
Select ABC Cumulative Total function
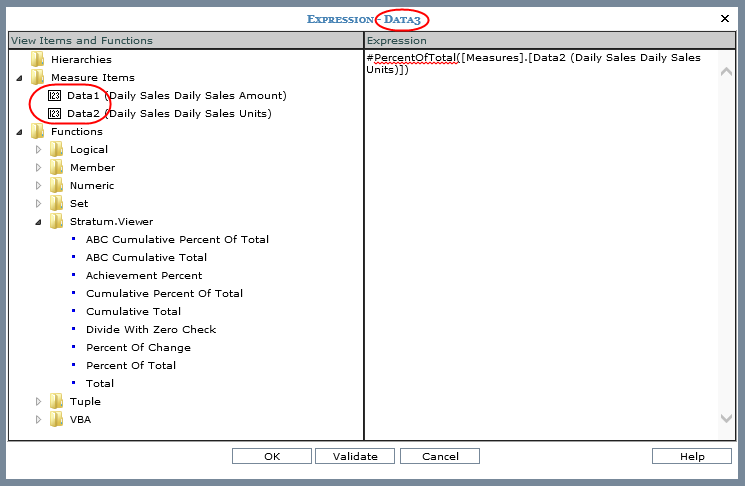coord(146,257)
